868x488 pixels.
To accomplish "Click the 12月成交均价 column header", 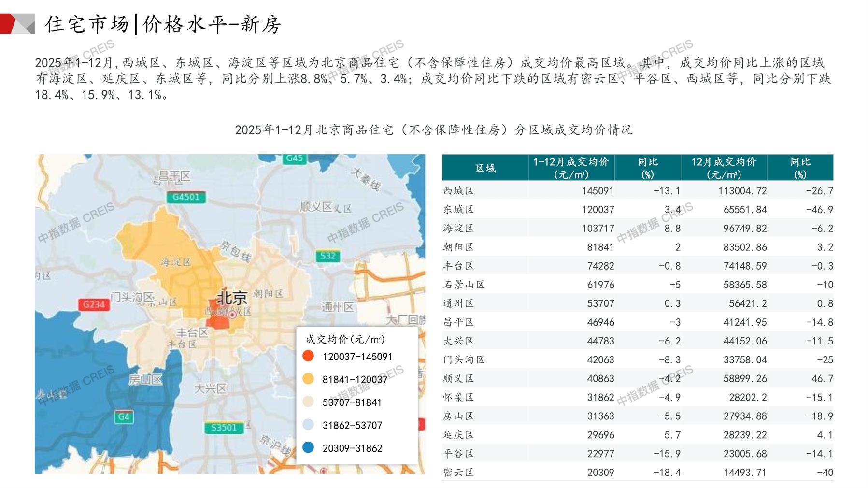I will point(723,168).
